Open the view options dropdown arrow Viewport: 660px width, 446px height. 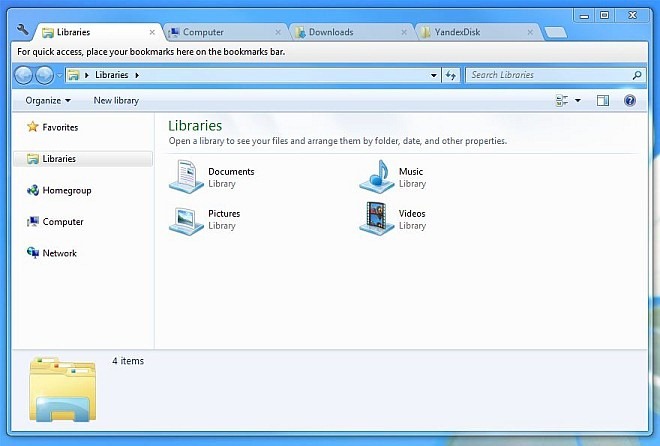[578, 101]
